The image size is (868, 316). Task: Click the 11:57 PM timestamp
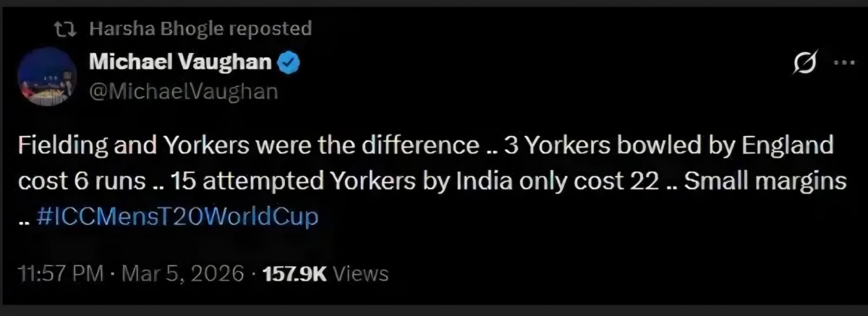click(60, 274)
